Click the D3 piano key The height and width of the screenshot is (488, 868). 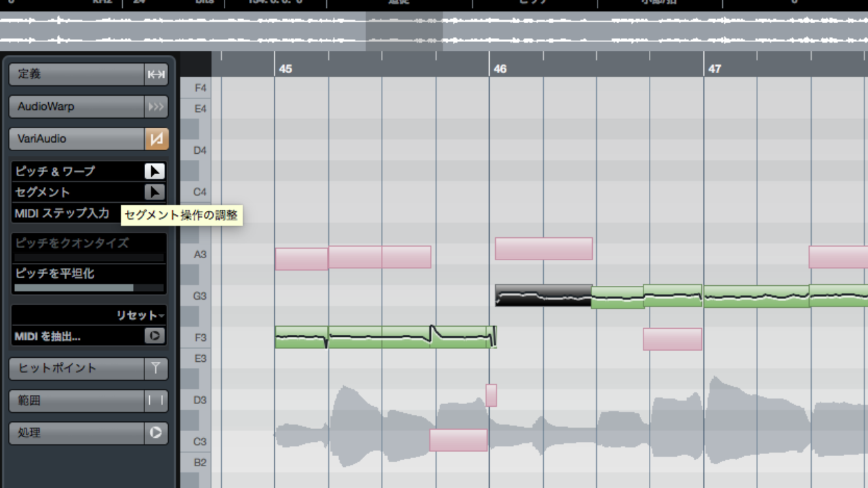[x=195, y=400]
